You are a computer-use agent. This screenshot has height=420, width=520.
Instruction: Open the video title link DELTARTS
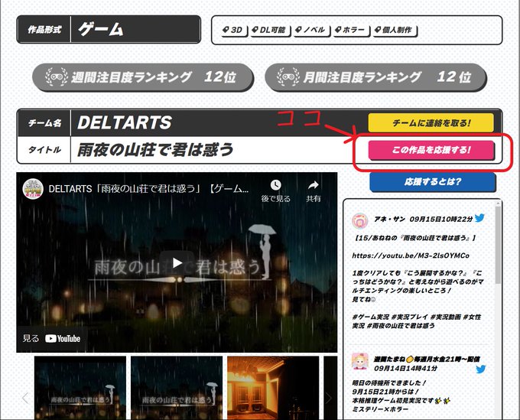148,189
